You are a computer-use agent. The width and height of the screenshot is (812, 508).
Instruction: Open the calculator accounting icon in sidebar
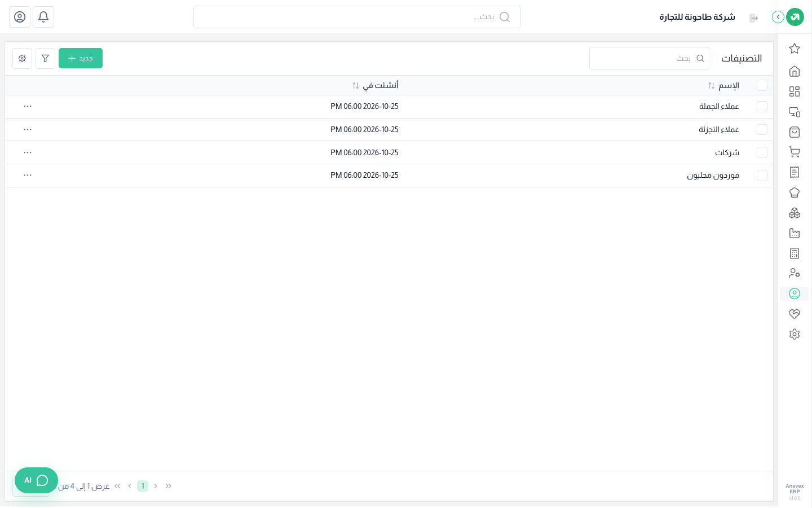click(795, 253)
